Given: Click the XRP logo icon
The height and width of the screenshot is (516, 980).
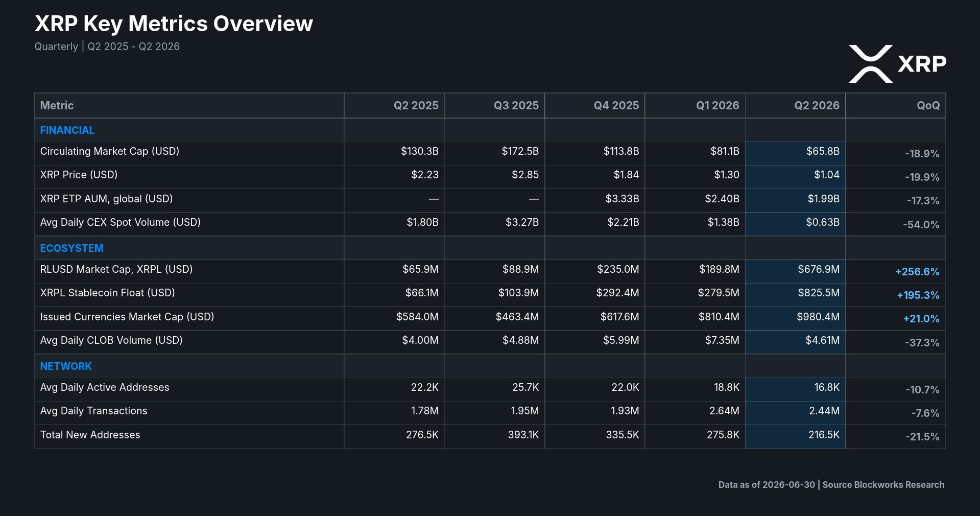Looking at the screenshot, I should click(x=870, y=64).
